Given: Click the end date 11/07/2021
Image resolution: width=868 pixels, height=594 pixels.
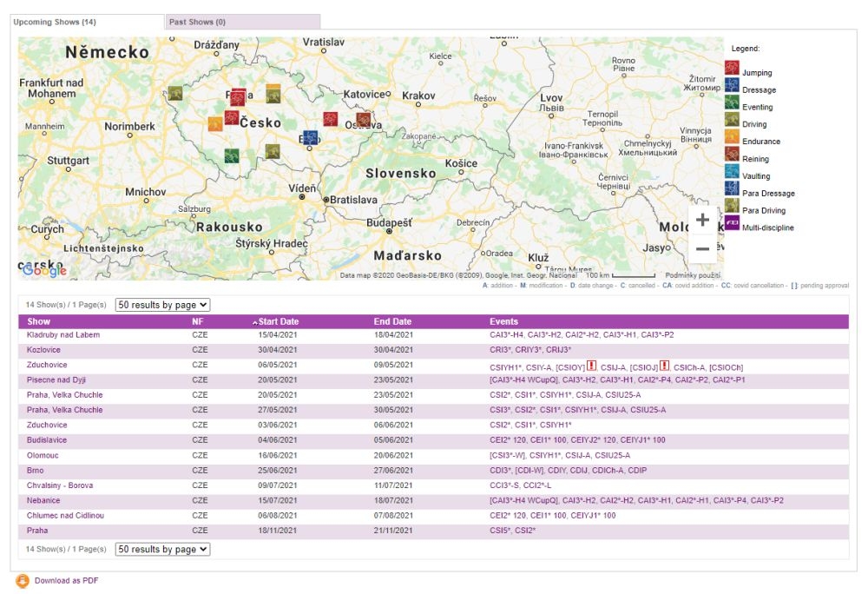Looking at the screenshot, I should [x=393, y=485].
